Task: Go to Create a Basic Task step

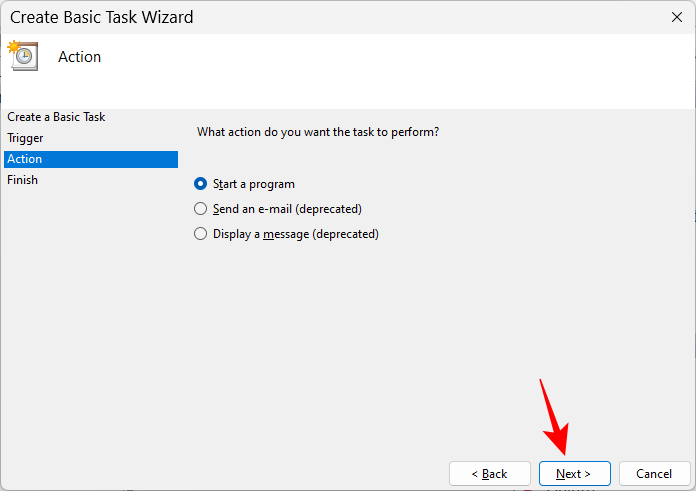Action: click(x=56, y=117)
